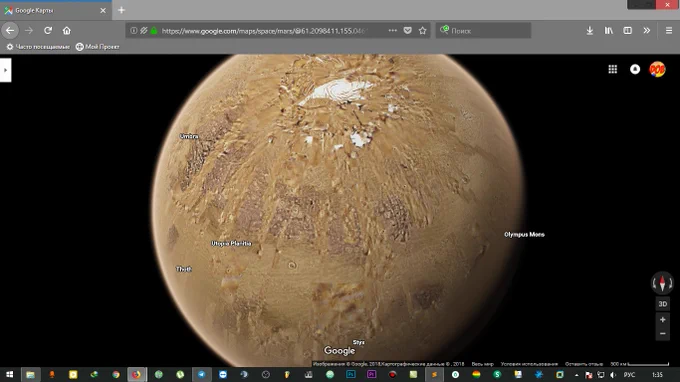680x382 pixels.
Task: Open Мой Проект bookmark
Action: [98, 47]
